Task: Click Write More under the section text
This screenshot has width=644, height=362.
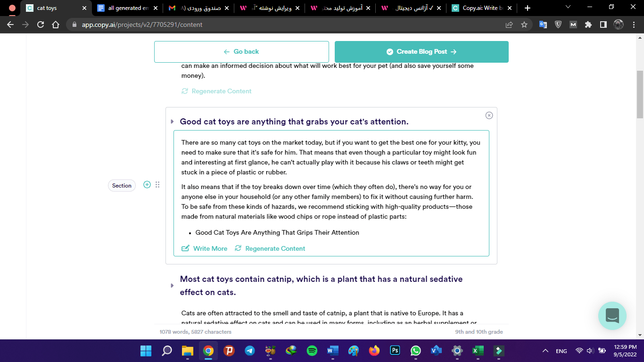Action: click(205, 248)
